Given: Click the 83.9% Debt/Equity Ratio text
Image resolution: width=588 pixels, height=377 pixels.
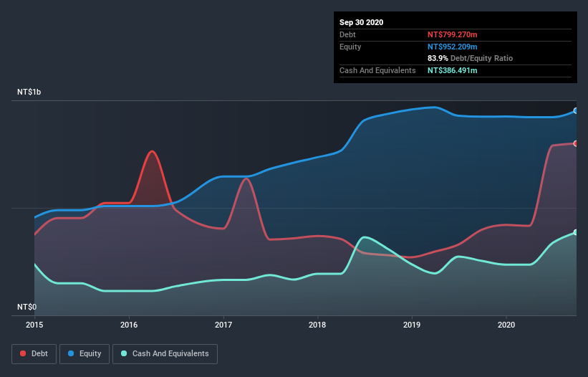Looking at the screenshot, I should pyautogui.click(x=471, y=58).
